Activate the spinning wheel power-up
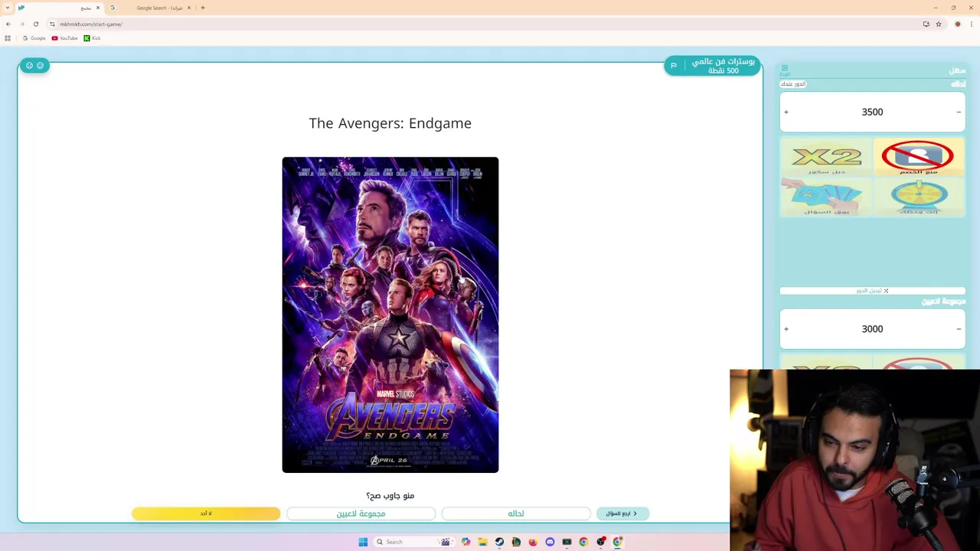980x551 pixels. [919, 197]
